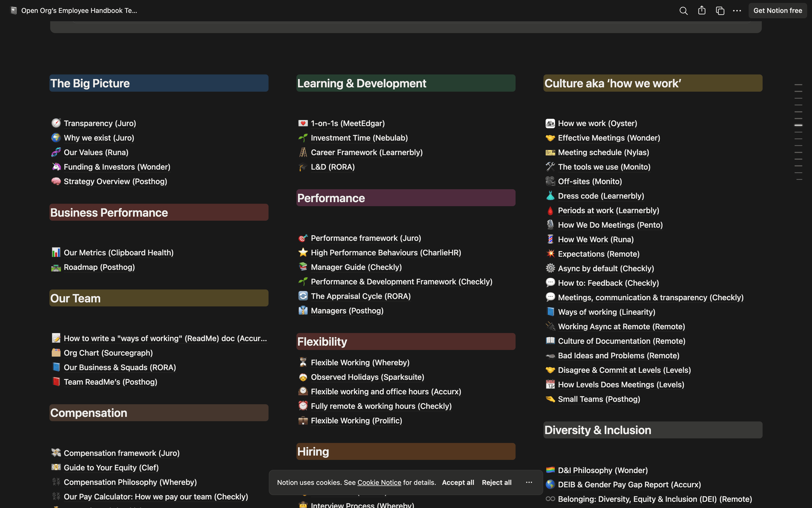Image resolution: width=812 pixels, height=508 pixels.
Task: Click the love letter icon beside 1-on-1s
Action: coord(303,123)
